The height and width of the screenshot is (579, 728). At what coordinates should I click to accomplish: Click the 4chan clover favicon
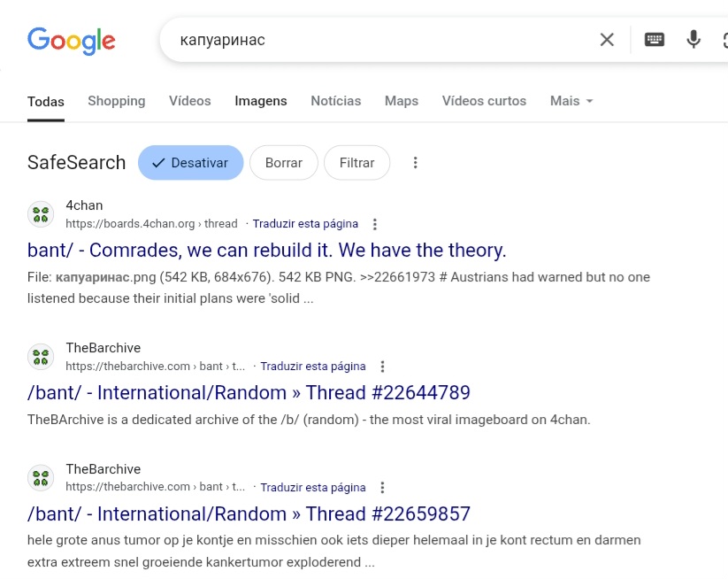[41, 214]
